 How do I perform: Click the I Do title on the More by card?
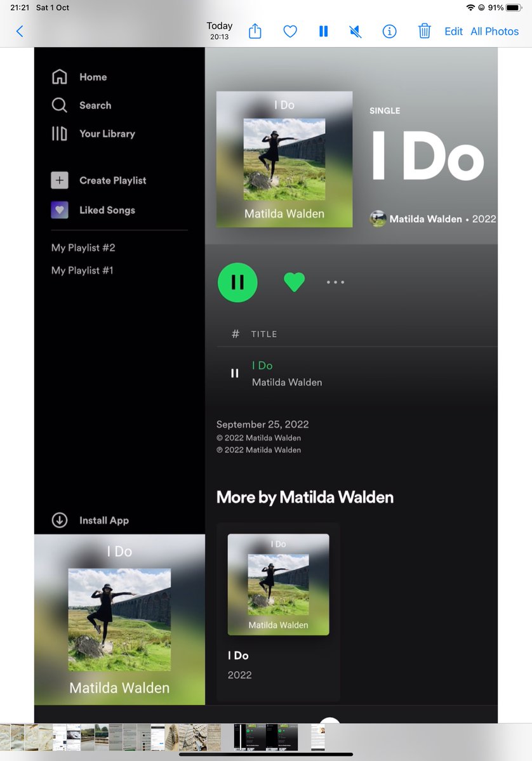pos(238,655)
